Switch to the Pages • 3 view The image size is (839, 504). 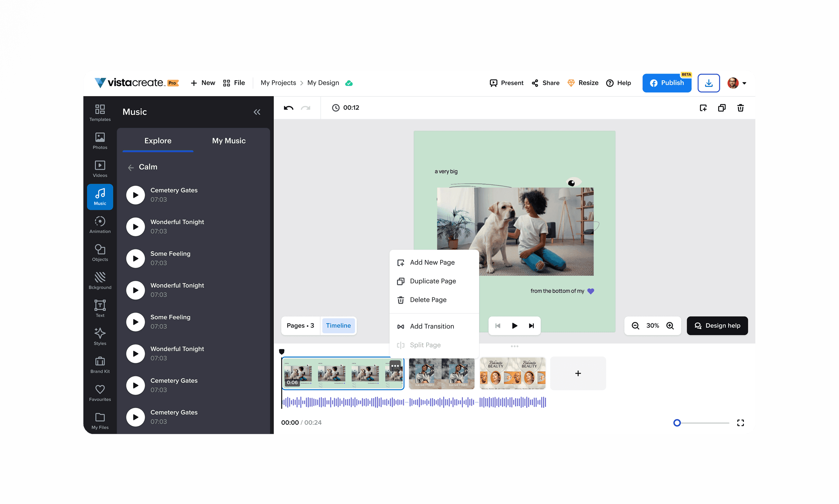300,326
